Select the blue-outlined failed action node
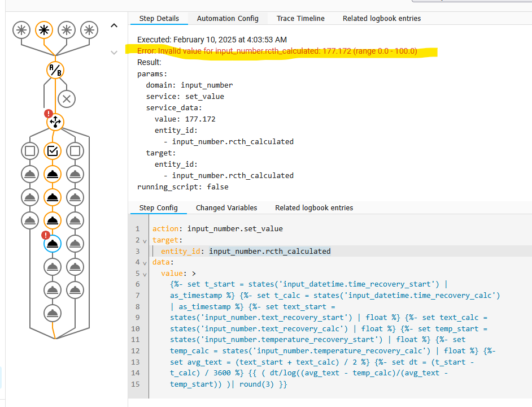The image size is (532, 407). 53,244
